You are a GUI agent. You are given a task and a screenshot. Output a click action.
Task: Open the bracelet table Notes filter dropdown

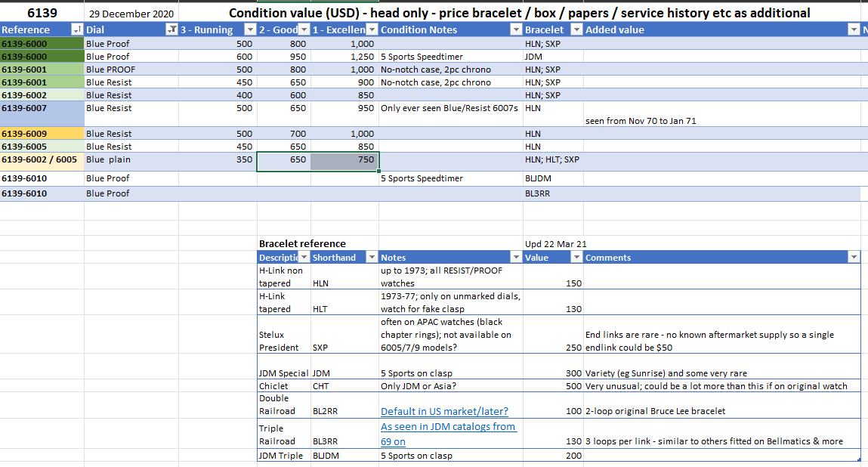click(516, 258)
